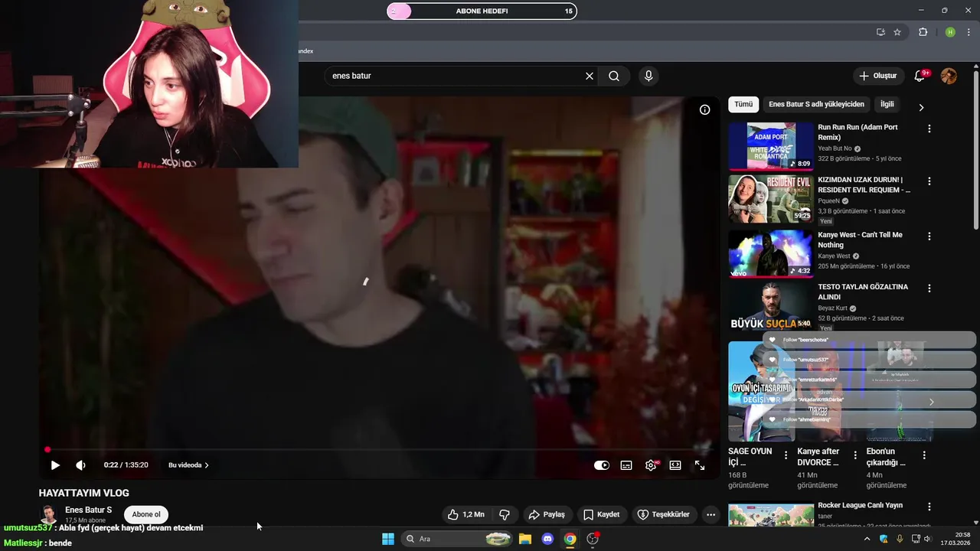Click the Enes Batur S channel avatar
This screenshot has height=551, width=980.
[x=48, y=515]
